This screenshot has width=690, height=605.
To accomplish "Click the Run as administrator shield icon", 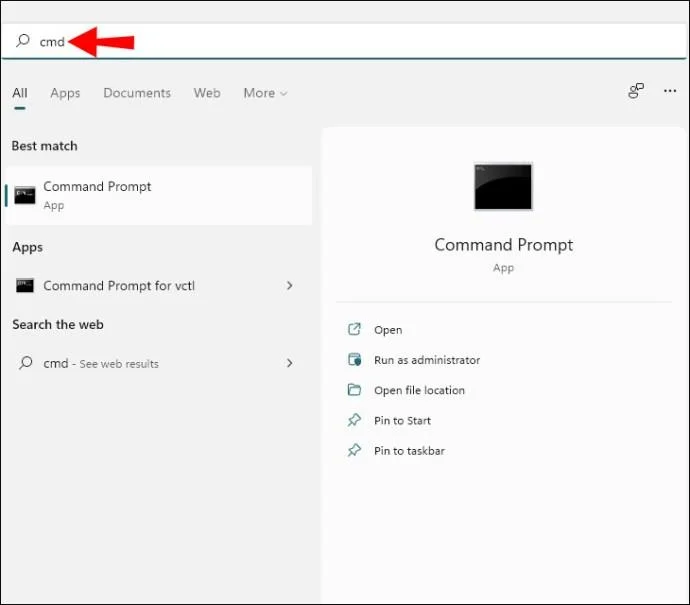I will point(354,359).
